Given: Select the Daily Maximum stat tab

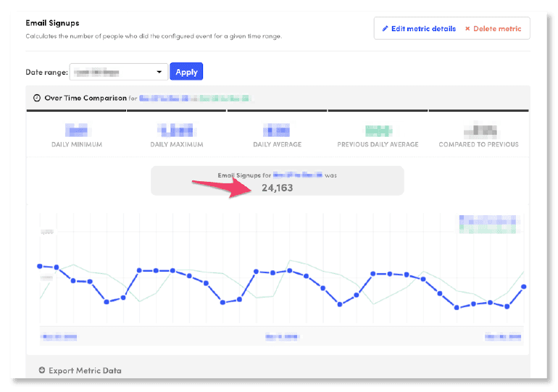Looking at the screenshot, I should pyautogui.click(x=177, y=135).
